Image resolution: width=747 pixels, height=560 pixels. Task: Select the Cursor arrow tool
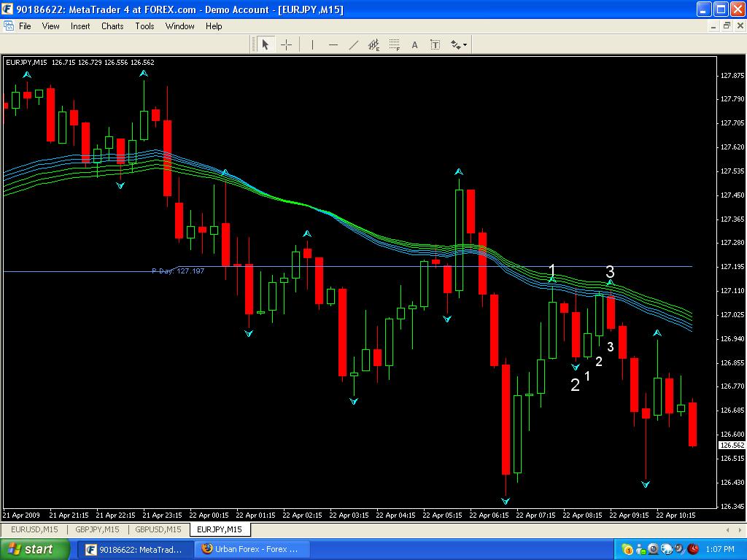[266, 44]
